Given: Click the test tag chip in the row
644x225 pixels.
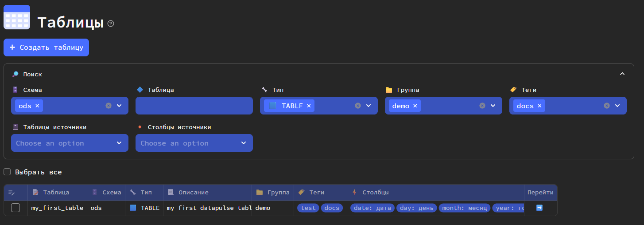Looking at the screenshot, I should point(308,208).
